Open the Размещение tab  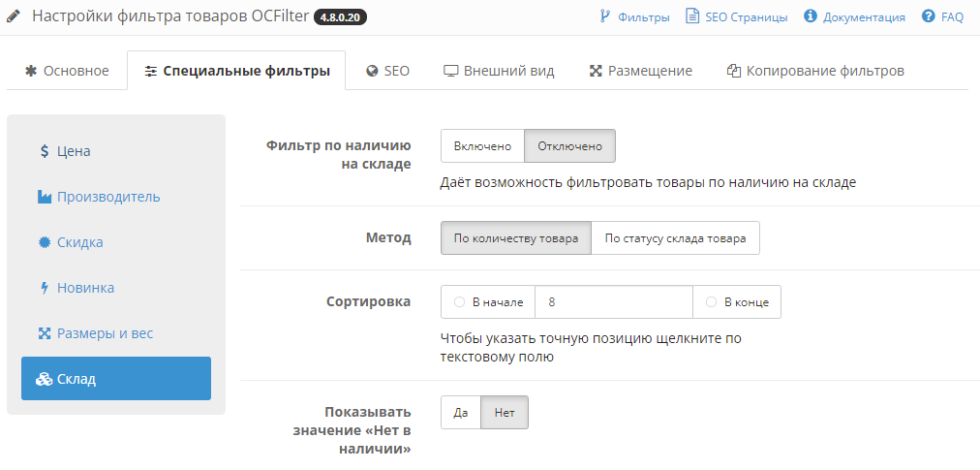640,71
